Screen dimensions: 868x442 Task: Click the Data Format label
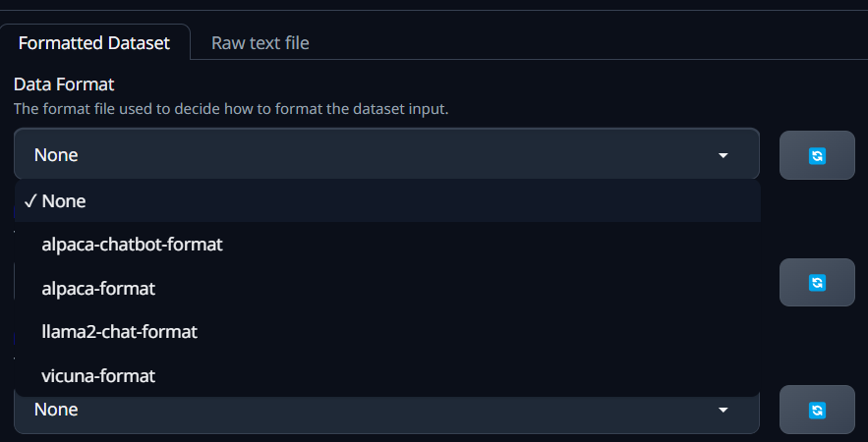click(64, 84)
